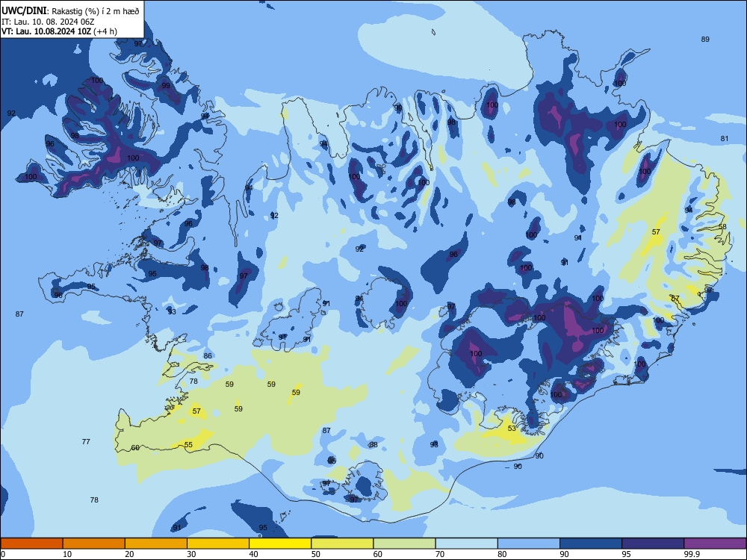
Task: Click the 60–70 light green legend swatch
Action: (x=404, y=544)
